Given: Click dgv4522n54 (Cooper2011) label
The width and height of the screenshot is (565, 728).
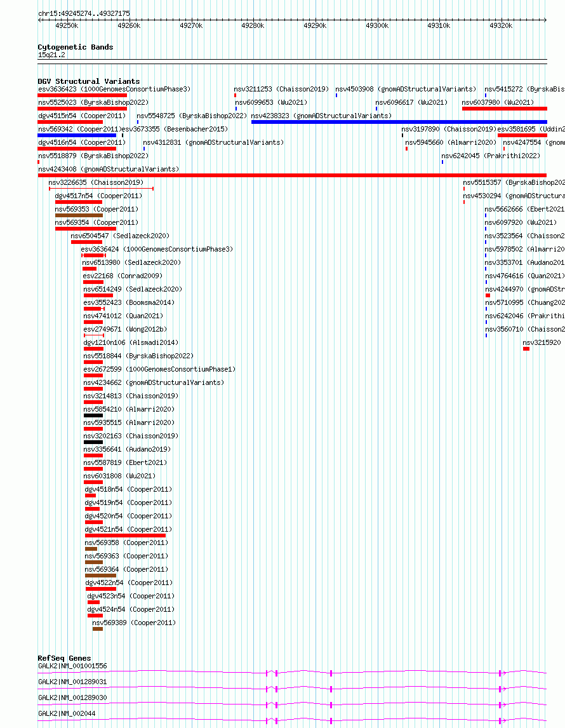Looking at the screenshot, I should [129, 583].
